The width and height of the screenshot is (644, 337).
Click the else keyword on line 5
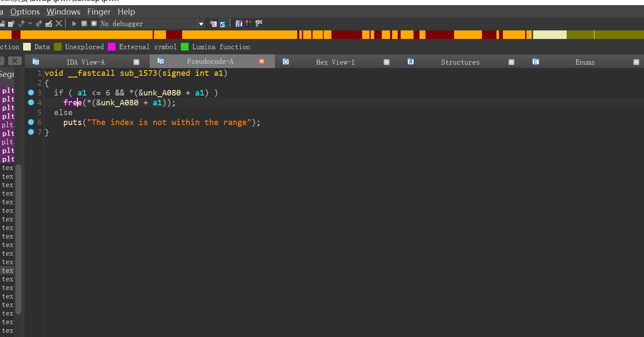pyautogui.click(x=63, y=113)
